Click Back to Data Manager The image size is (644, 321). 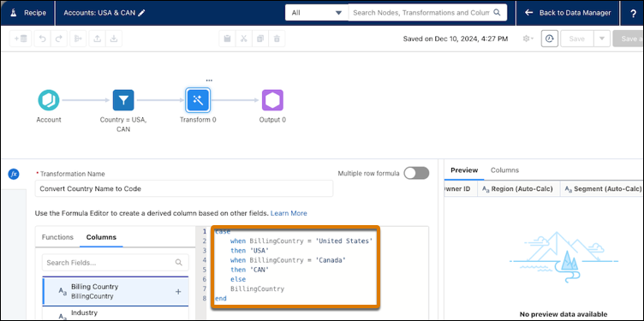(x=569, y=13)
